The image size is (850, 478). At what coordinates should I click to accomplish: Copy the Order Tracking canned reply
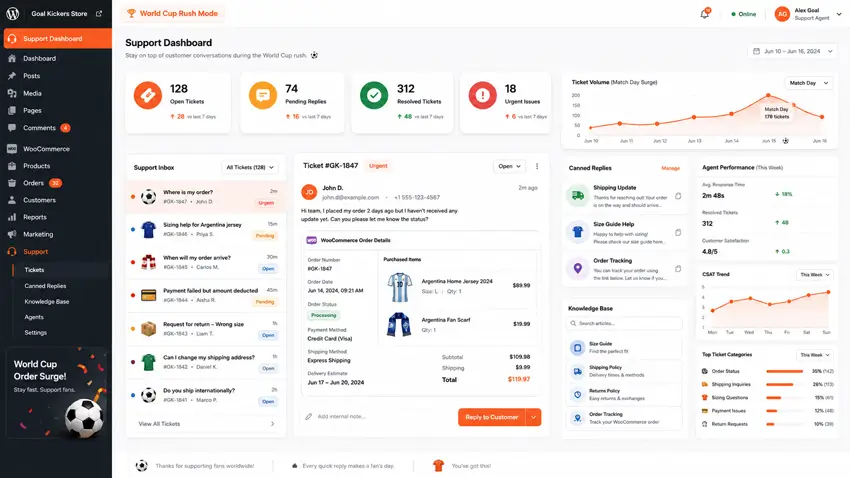[678, 269]
